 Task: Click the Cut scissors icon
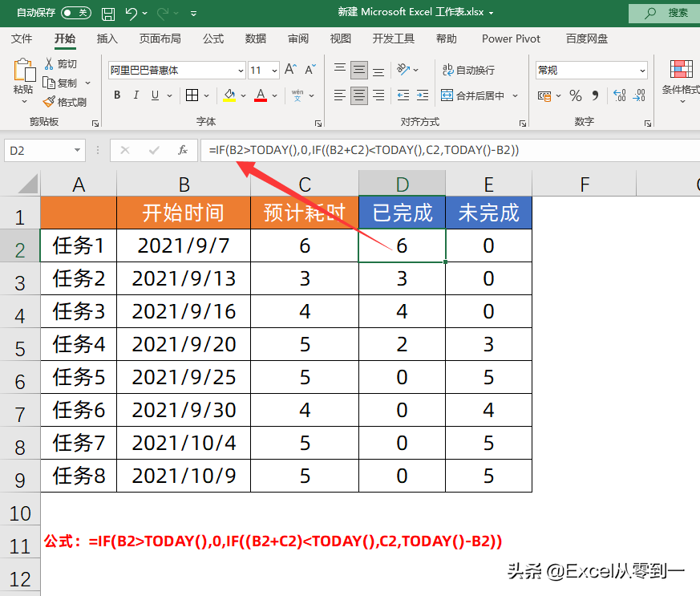(x=49, y=63)
